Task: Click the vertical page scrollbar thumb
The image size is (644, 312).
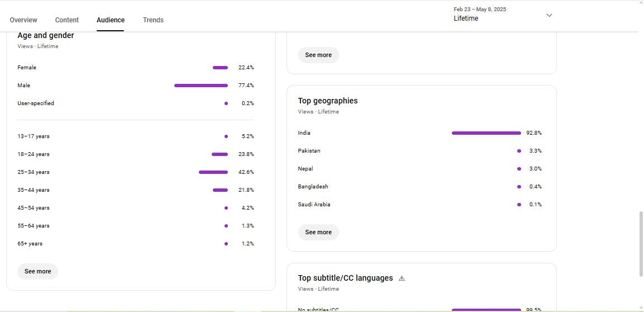Action: tap(641, 243)
